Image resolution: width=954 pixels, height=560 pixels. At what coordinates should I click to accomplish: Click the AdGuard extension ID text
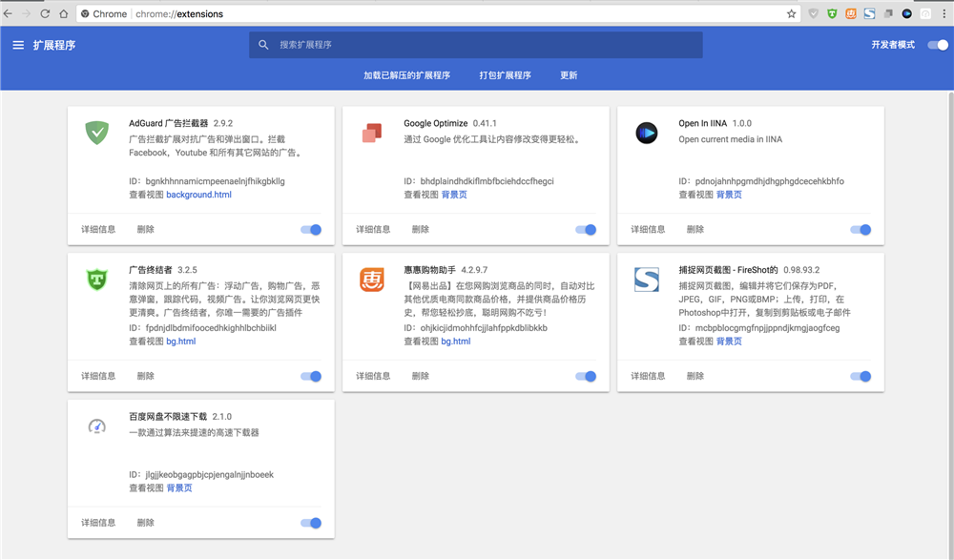click(x=207, y=181)
